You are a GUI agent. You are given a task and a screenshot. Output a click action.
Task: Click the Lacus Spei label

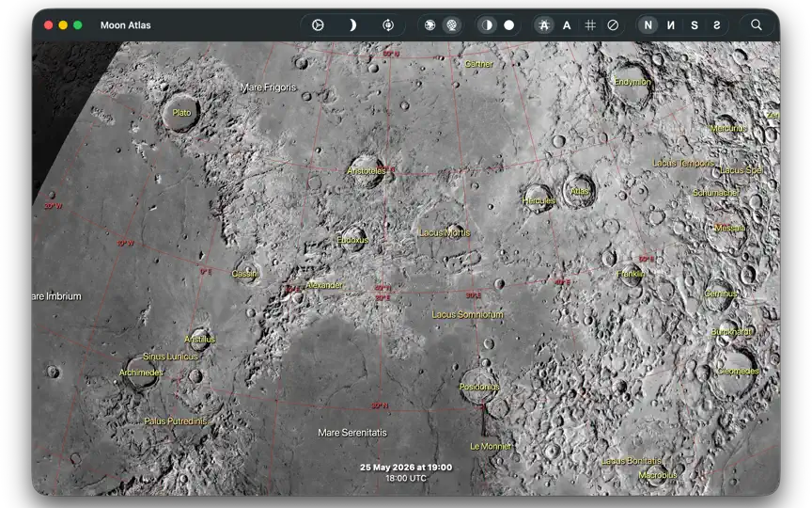[x=742, y=170]
